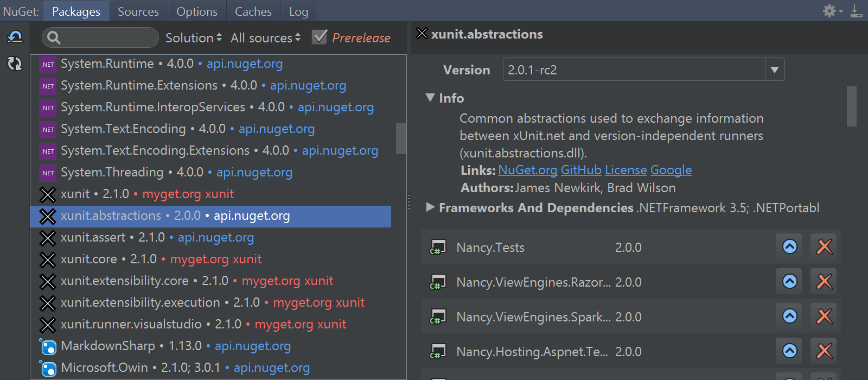The width and height of the screenshot is (868, 380).
Task: Click the Nancy.ViewEngines.Spark project icon
Action: click(x=438, y=316)
